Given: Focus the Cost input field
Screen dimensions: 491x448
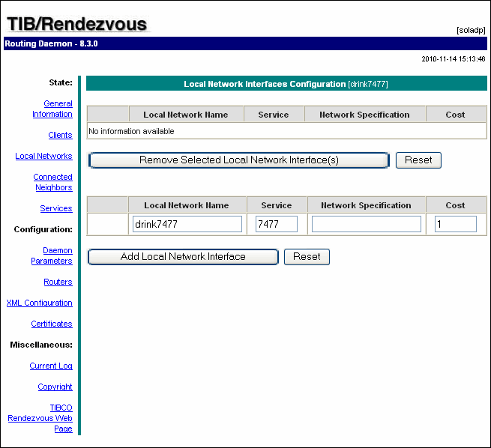Looking at the screenshot, I should click(x=456, y=224).
